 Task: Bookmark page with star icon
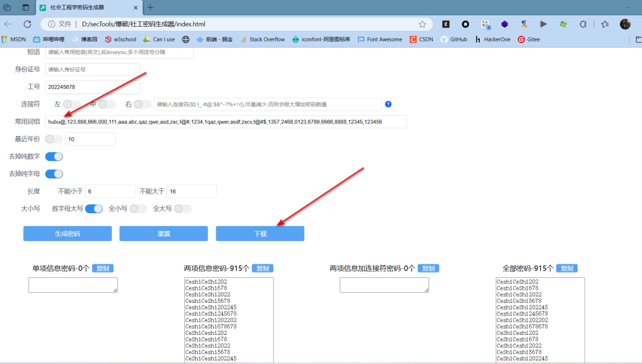click(x=422, y=24)
